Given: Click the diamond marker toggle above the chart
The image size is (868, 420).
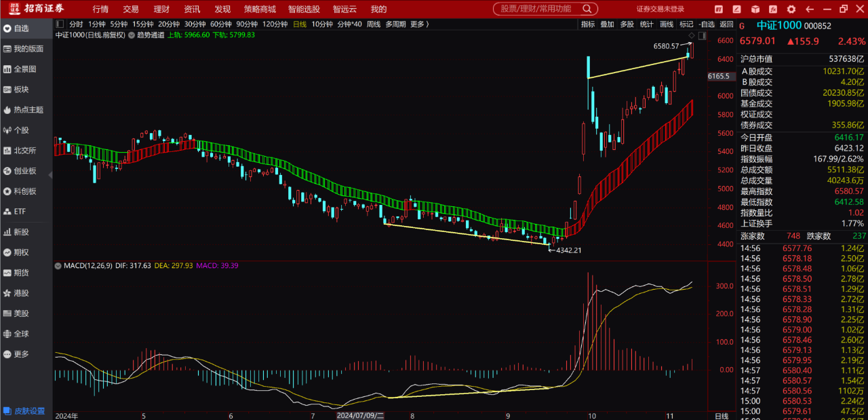Looking at the screenshot, I should click(691, 35).
